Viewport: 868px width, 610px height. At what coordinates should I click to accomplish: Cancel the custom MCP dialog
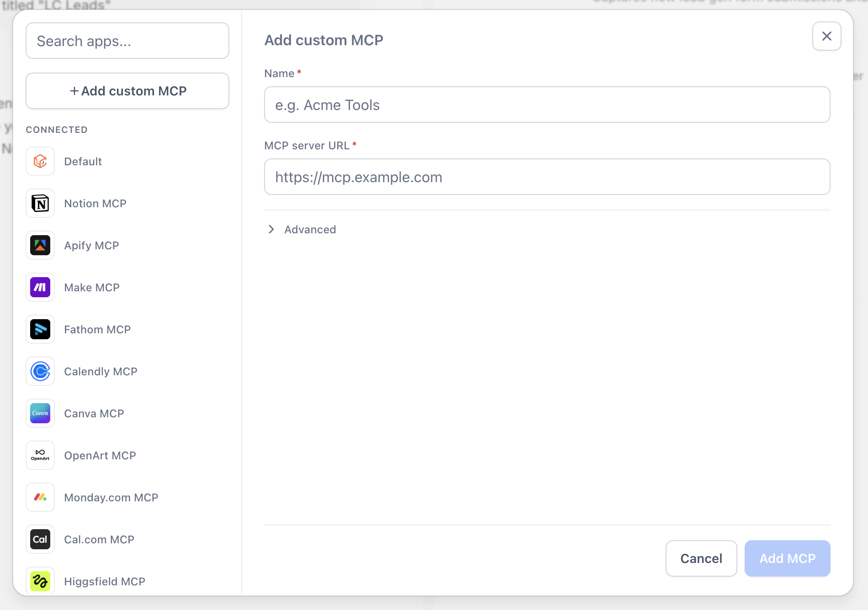click(x=701, y=558)
